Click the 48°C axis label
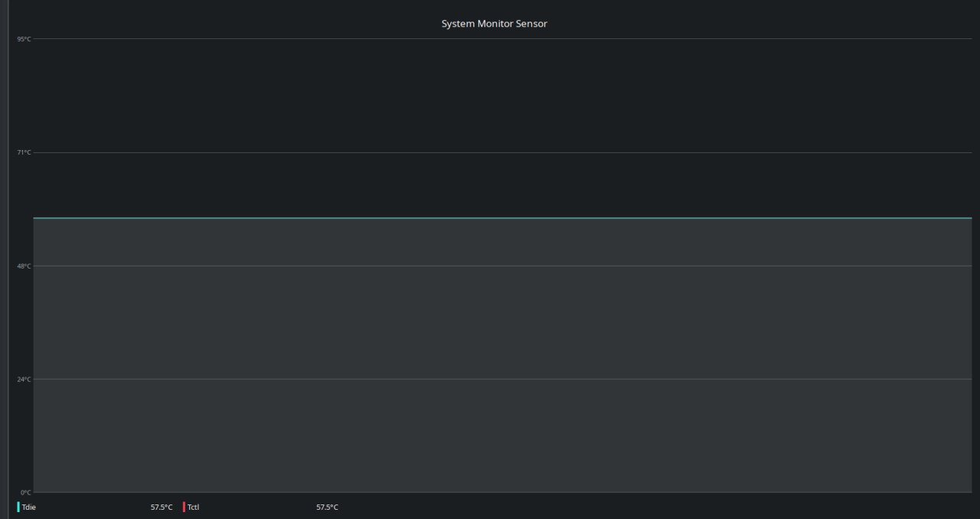This screenshot has height=519, width=980. (24, 266)
